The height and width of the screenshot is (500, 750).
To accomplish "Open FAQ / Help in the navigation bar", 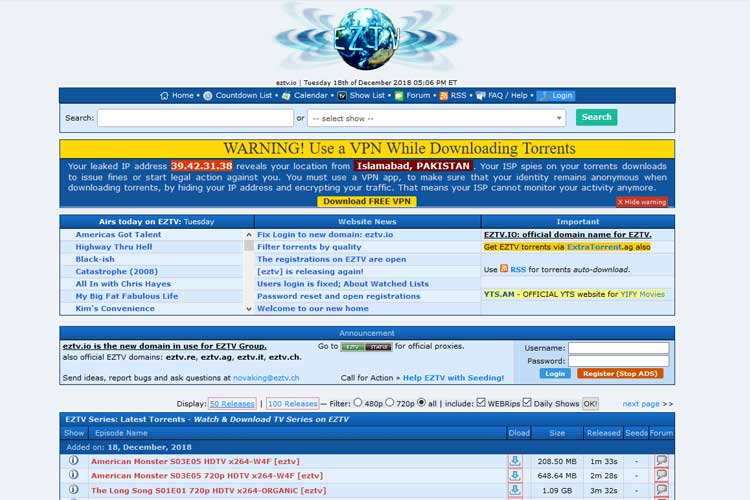I will pos(507,96).
